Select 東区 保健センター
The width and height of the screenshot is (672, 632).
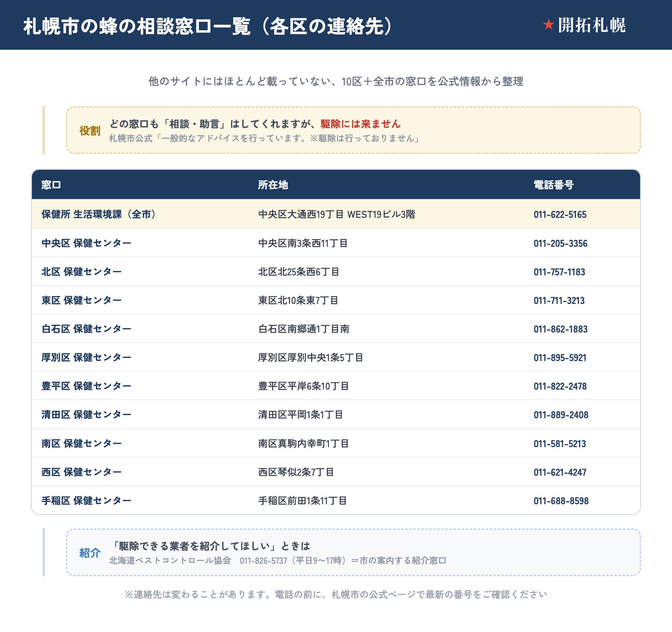(x=81, y=300)
